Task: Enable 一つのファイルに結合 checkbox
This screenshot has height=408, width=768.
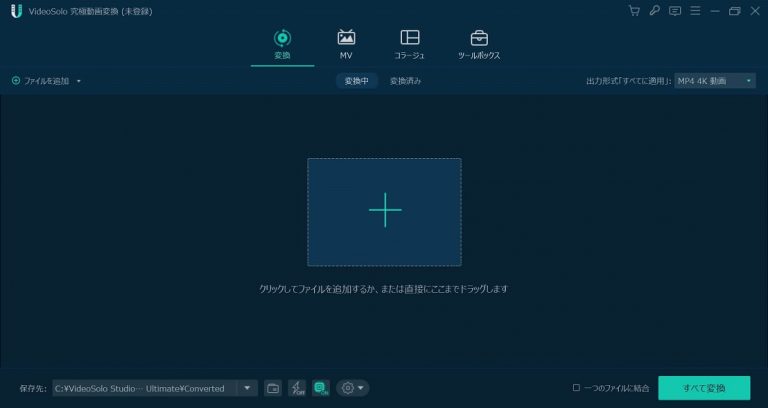Action: point(576,388)
